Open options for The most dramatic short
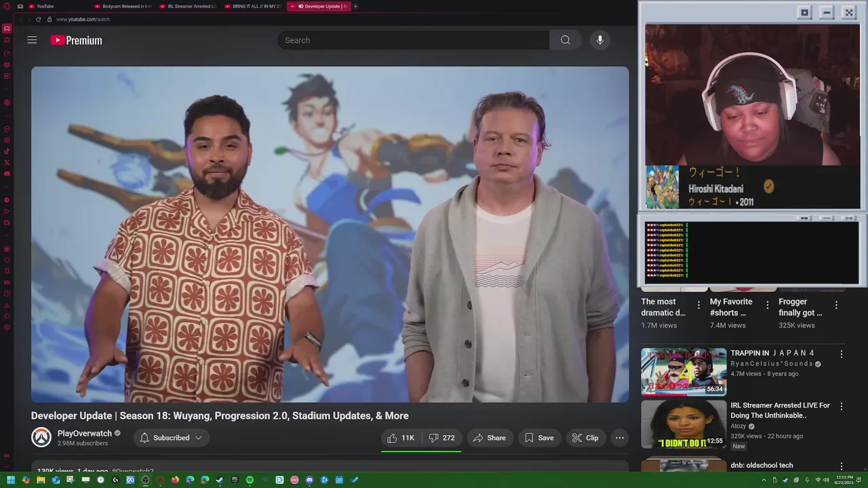868x488 pixels. click(698, 305)
